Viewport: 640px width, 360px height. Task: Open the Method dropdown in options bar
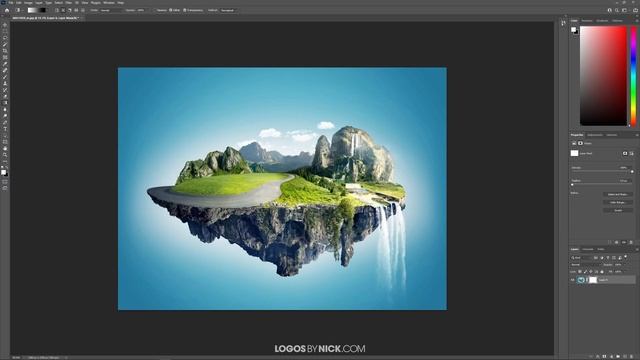(x=228, y=10)
